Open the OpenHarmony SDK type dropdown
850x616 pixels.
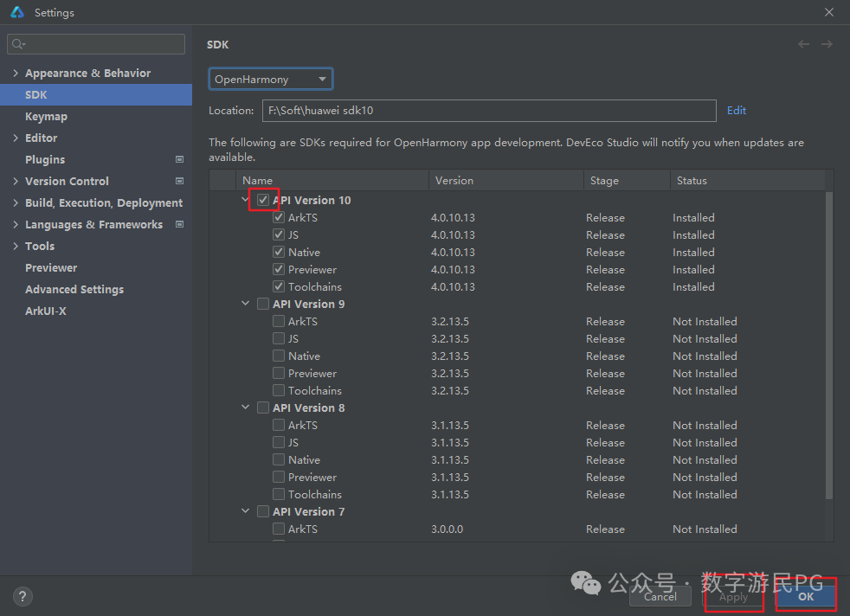coord(271,79)
